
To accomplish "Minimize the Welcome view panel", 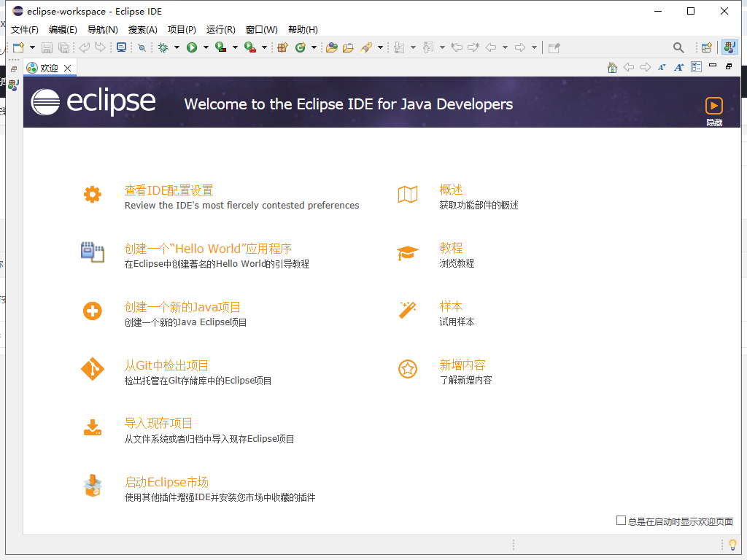I will click(x=713, y=65).
